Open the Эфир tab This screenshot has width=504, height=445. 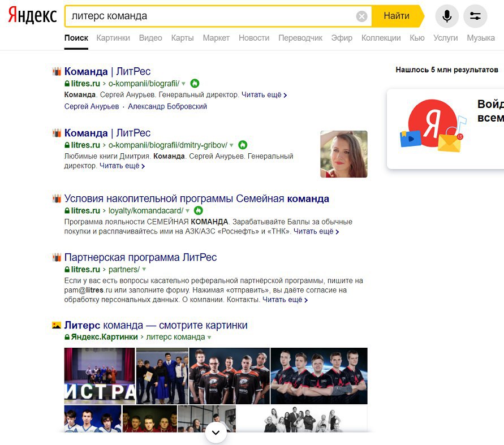pyautogui.click(x=342, y=38)
